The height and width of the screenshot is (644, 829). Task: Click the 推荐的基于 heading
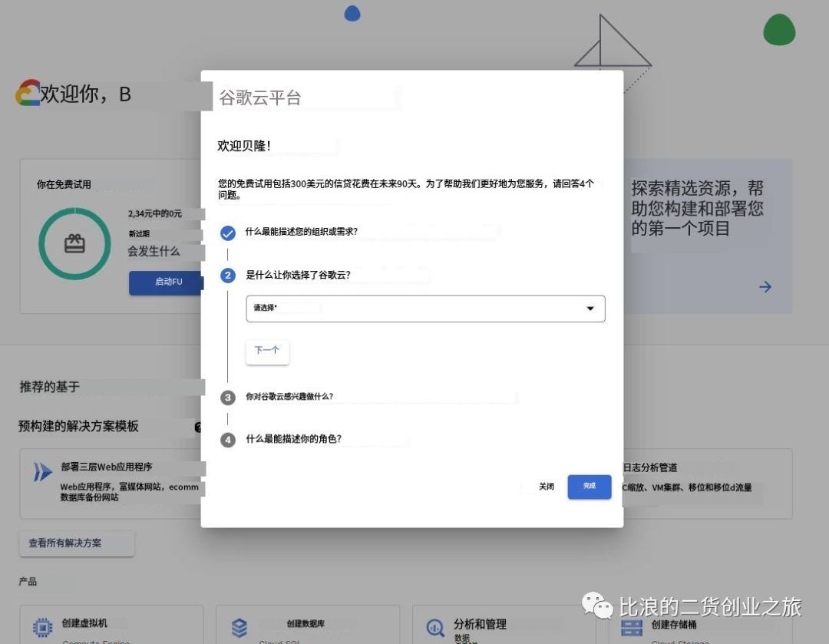pyautogui.click(x=49, y=387)
